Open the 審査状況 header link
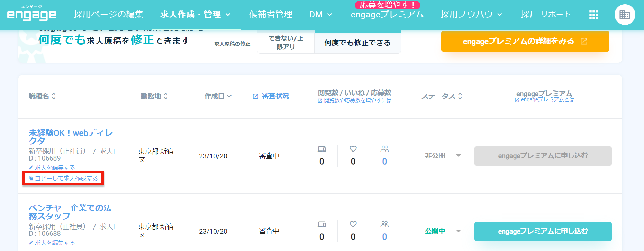 (271, 96)
